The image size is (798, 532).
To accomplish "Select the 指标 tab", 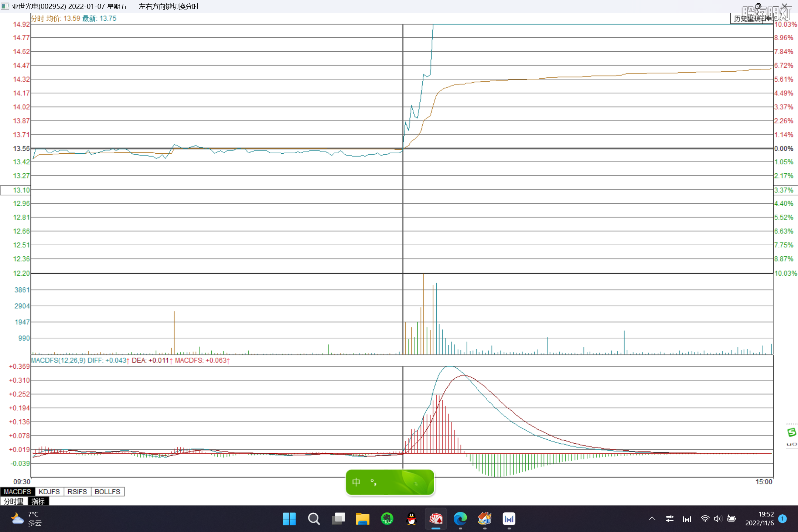I will [x=38, y=501].
